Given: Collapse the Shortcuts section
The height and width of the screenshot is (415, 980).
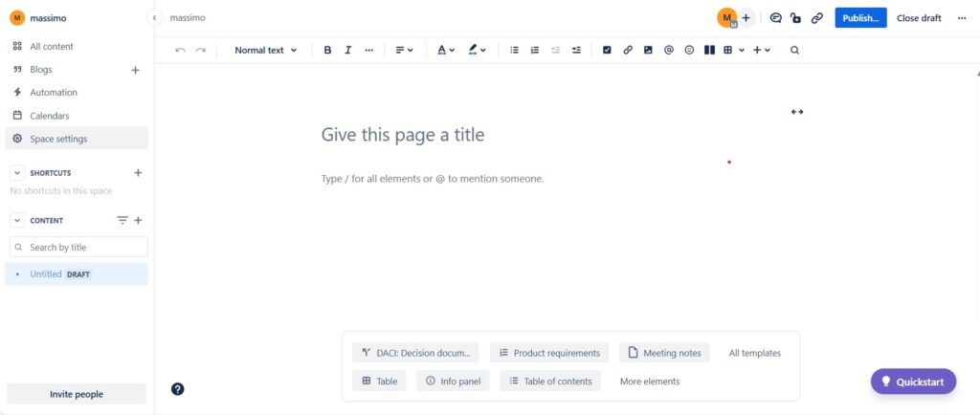Looking at the screenshot, I should [17, 173].
